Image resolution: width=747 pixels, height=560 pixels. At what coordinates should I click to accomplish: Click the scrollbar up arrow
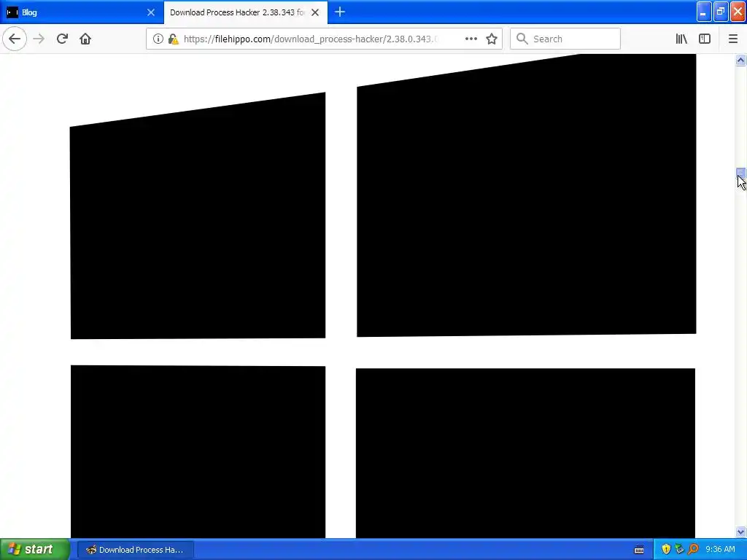(x=740, y=60)
